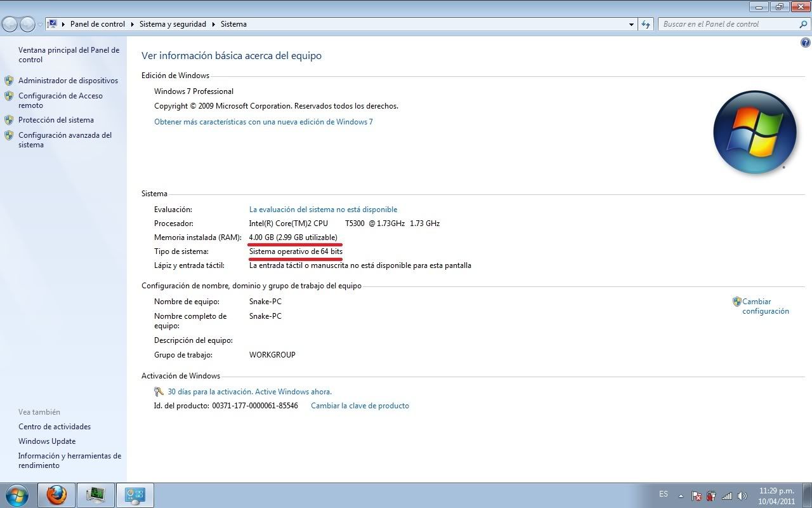Viewport: 812px width, 508px height.
Task: Expand arrow before Panel de control breadcrumb
Action: click(63, 24)
